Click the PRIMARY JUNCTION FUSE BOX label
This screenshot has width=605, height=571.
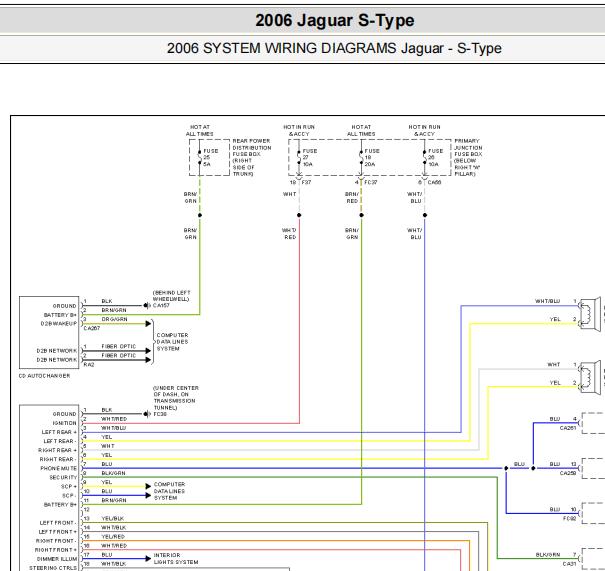click(x=468, y=157)
